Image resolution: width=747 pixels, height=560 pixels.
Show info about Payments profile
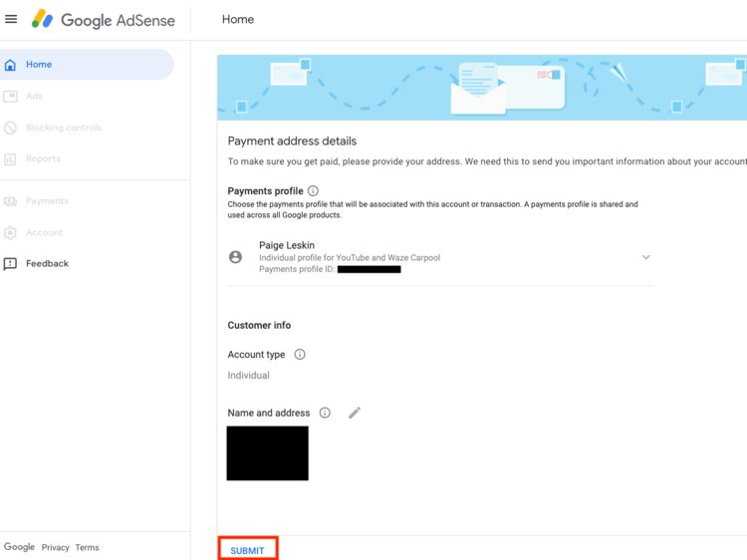[x=313, y=190]
